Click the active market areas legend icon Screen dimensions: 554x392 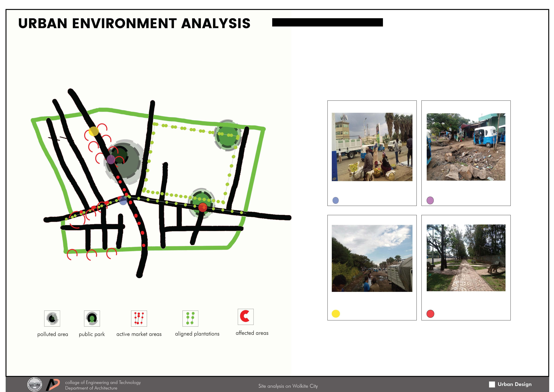coord(139,318)
